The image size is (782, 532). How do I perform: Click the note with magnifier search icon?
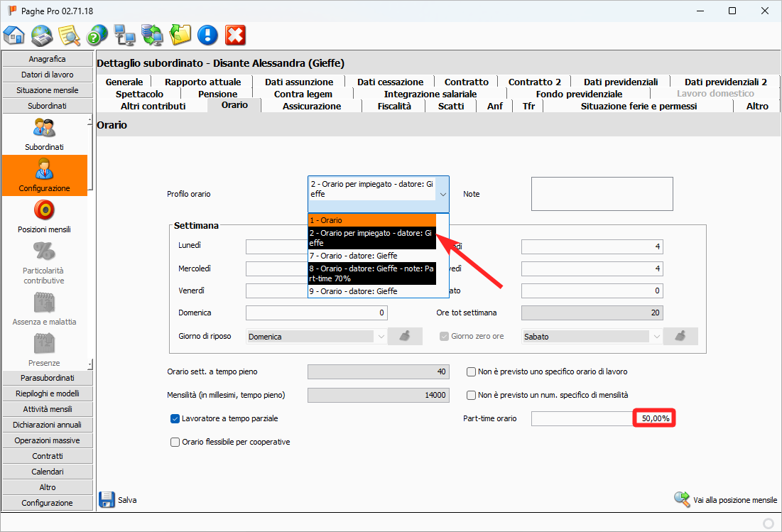coord(69,35)
